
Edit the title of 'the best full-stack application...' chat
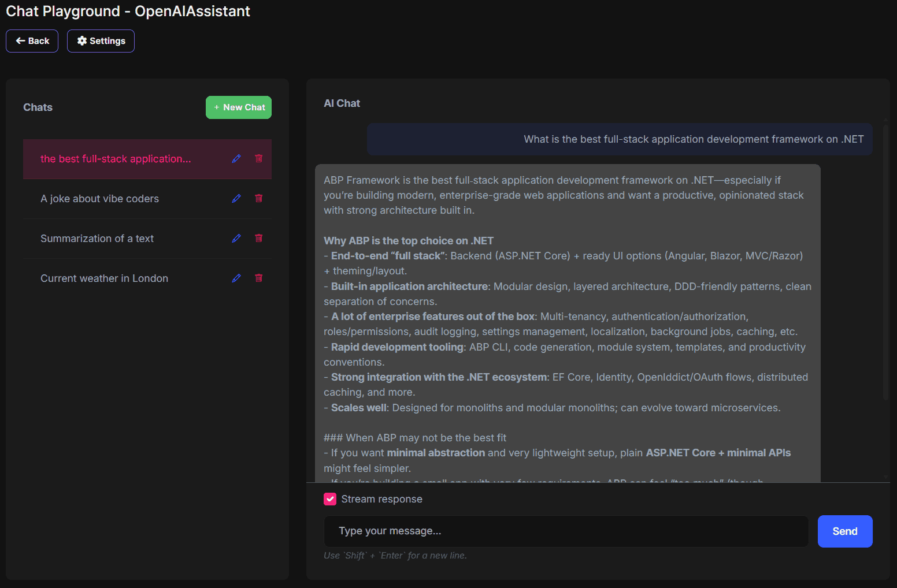point(236,158)
